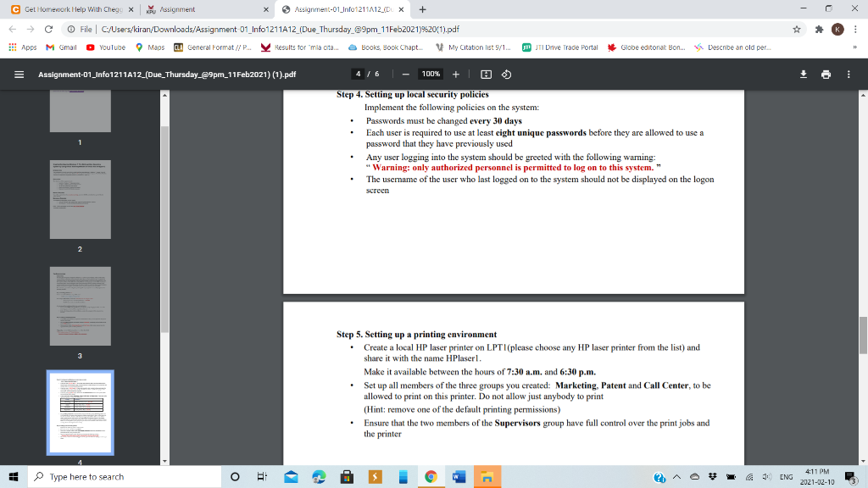Open File Explorer on the taskbar
Image resolution: width=868 pixels, height=488 pixels.
[x=487, y=477]
